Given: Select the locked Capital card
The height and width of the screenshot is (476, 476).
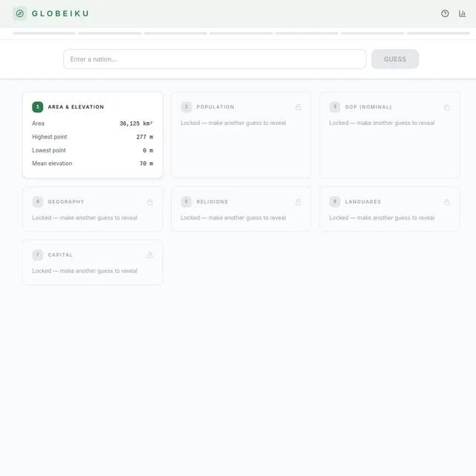Looking at the screenshot, I should [92, 263].
